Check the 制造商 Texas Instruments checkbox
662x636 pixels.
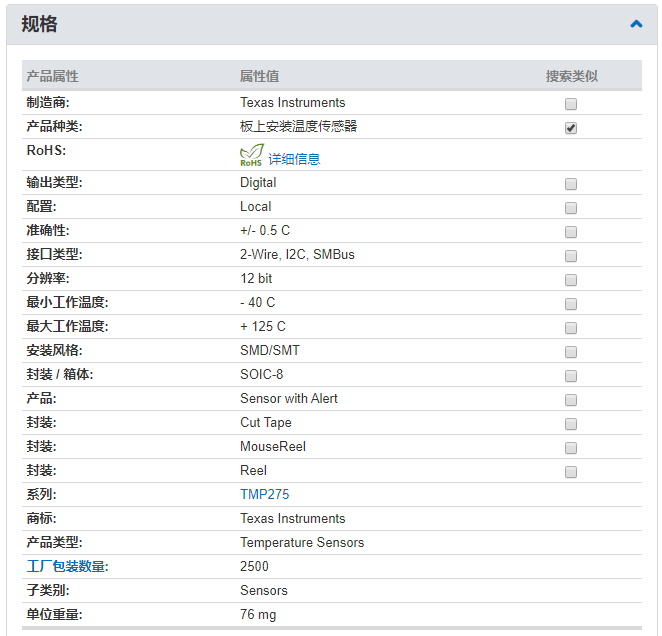point(571,104)
